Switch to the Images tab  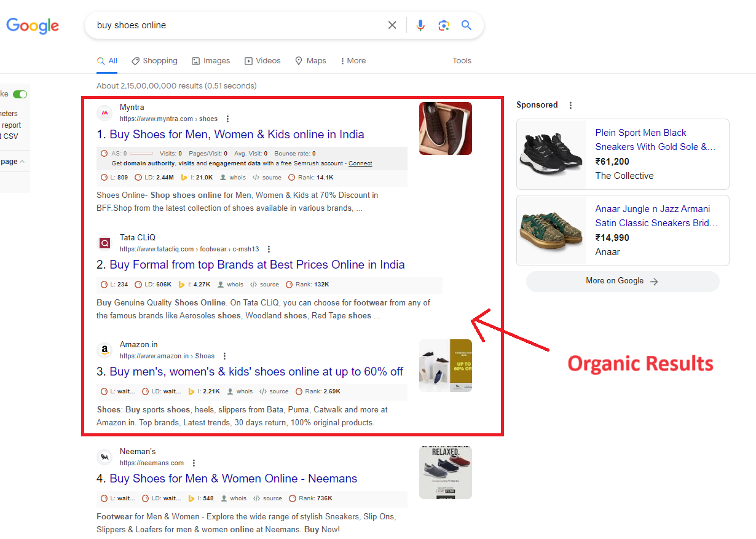click(x=211, y=61)
